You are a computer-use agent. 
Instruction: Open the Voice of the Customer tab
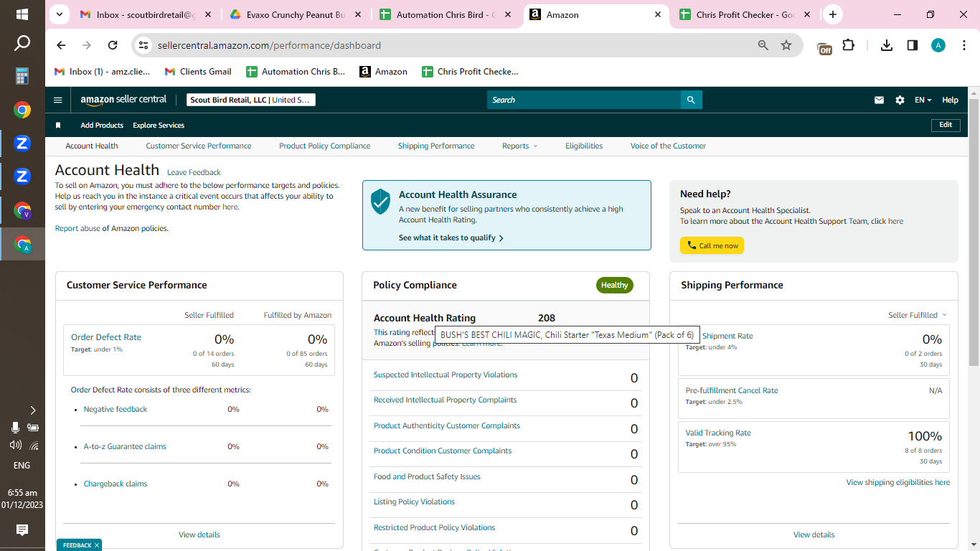[x=668, y=146]
